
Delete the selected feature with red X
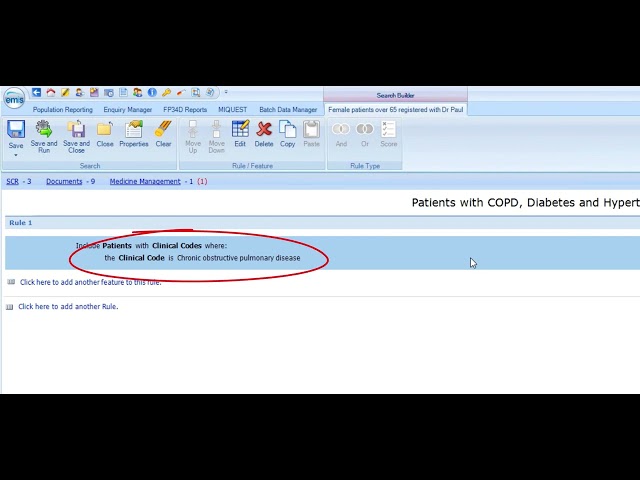(264, 134)
